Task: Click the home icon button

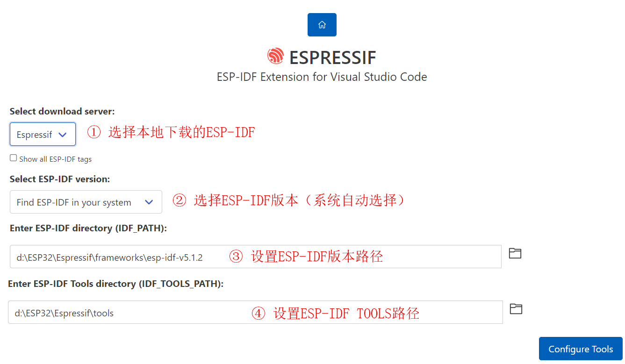Action: 322,25
